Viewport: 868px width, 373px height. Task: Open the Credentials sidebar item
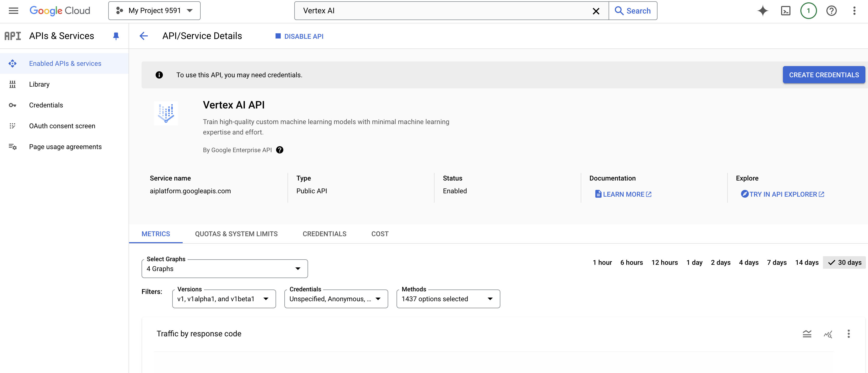point(64,105)
